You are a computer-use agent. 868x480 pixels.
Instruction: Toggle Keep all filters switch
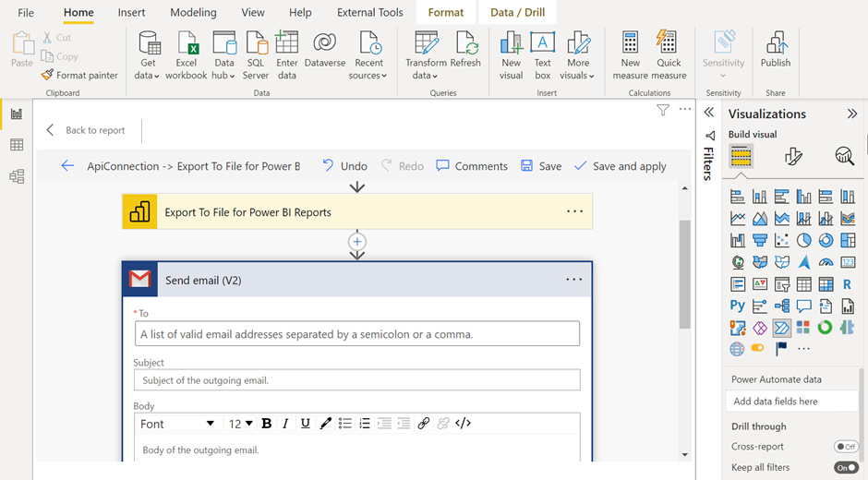coord(846,467)
